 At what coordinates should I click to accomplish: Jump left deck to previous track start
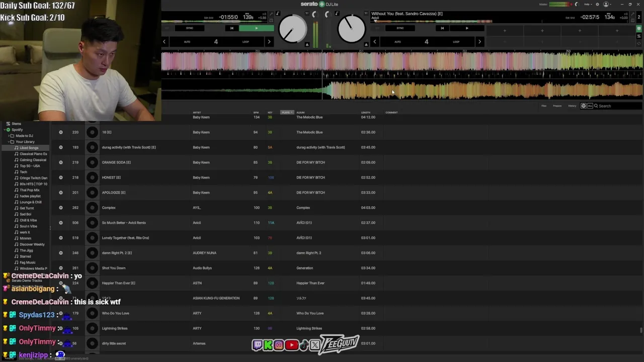click(231, 28)
